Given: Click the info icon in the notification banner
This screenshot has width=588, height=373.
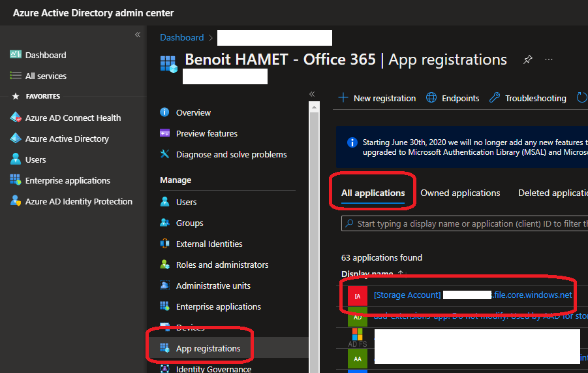Looking at the screenshot, I should click(x=352, y=142).
